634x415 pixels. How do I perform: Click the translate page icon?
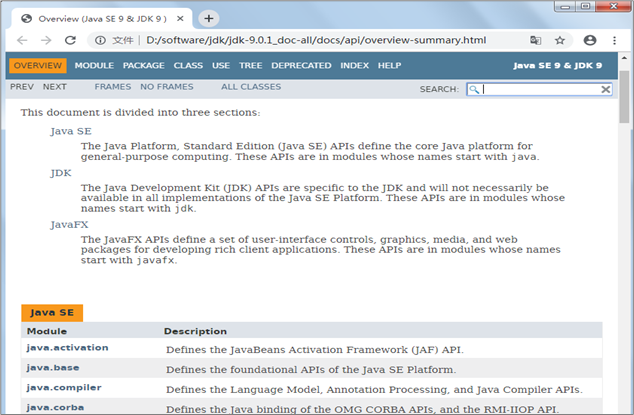pos(536,40)
